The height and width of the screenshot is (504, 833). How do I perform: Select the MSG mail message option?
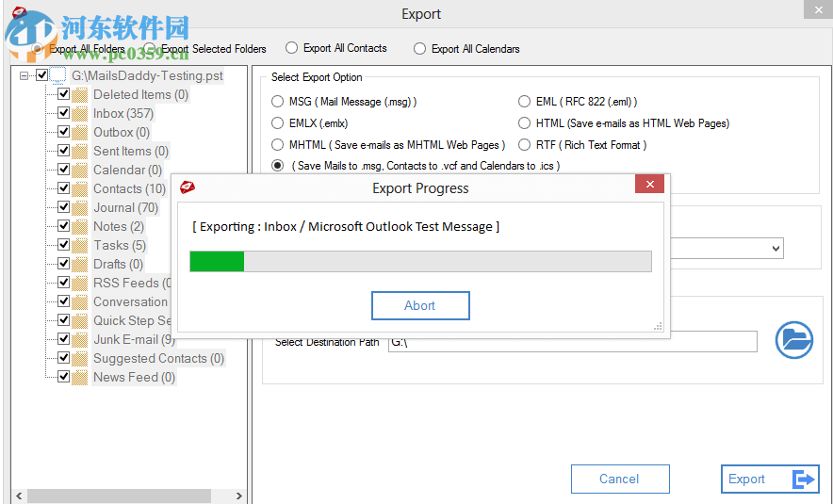click(x=277, y=102)
